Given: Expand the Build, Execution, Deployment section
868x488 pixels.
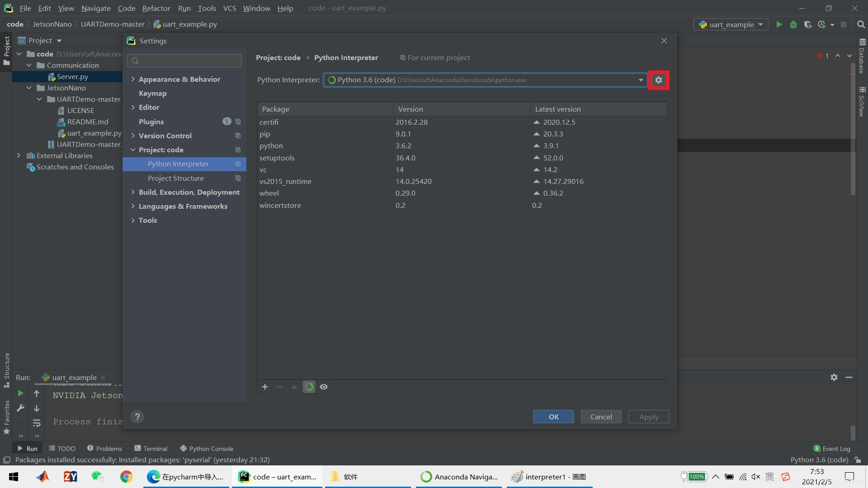Looking at the screenshot, I should pyautogui.click(x=133, y=192).
